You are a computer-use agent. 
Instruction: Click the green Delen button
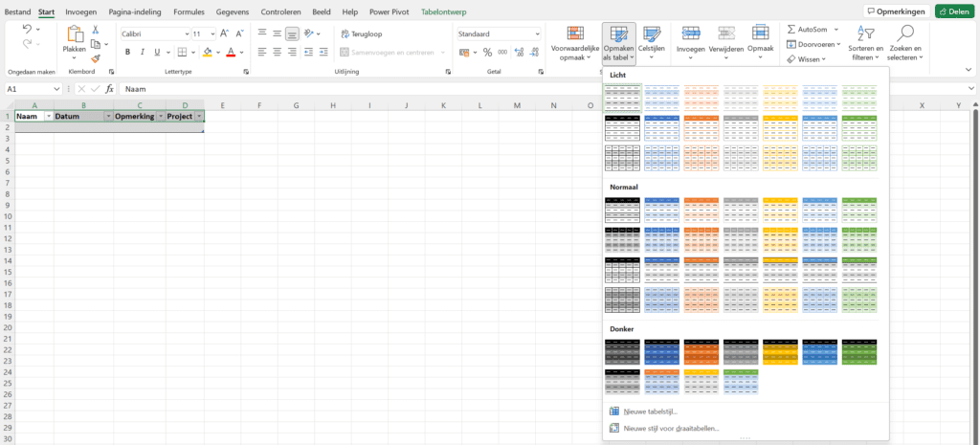tap(955, 11)
